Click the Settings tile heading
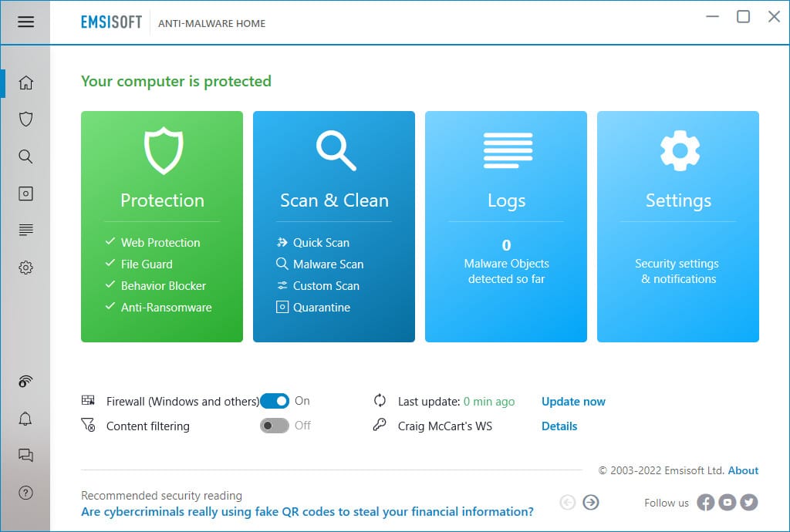 [x=679, y=200]
